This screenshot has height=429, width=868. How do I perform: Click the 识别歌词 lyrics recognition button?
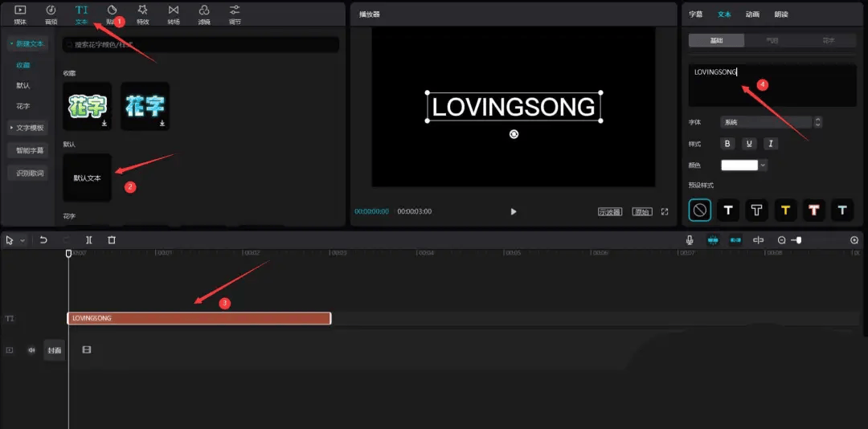coord(27,173)
